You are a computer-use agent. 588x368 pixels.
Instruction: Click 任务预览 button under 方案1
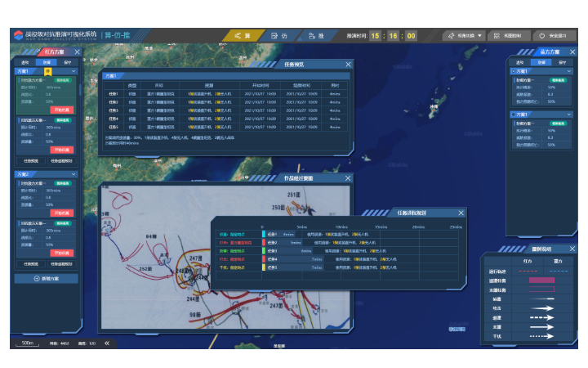pos(31,161)
